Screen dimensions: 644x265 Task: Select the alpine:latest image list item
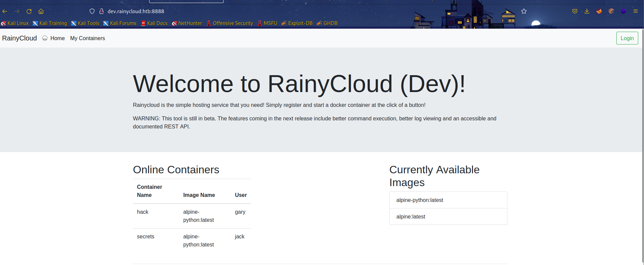point(448,216)
